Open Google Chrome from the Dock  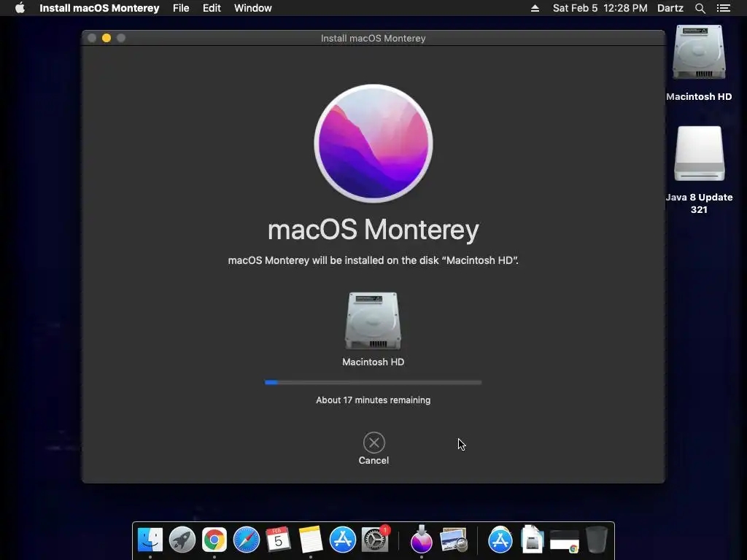(214, 540)
